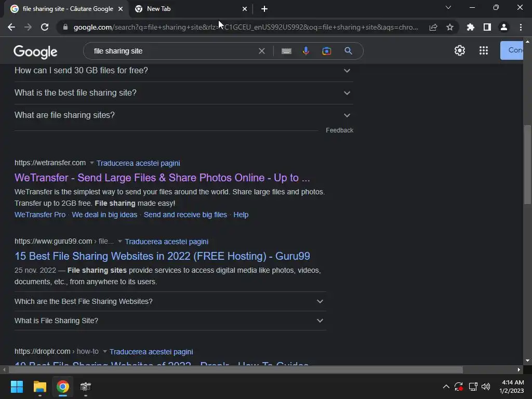Clear the search box with the X
The height and width of the screenshot is (399, 532).
click(x=262, y=51)
